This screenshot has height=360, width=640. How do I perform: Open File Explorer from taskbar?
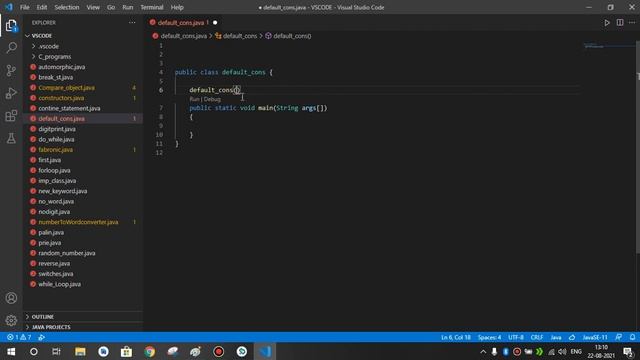[80, 351]
